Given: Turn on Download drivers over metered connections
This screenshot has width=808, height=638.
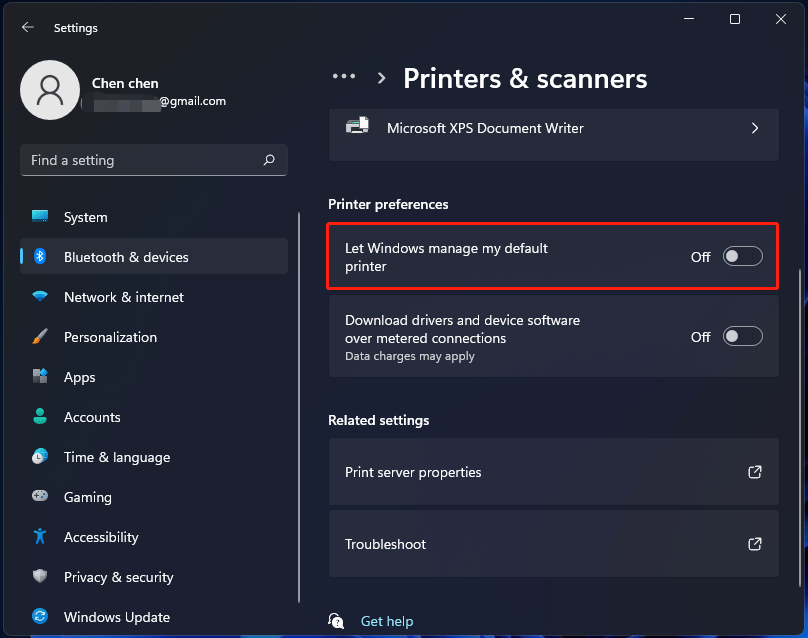Looking at the screenshot, I should click(742, 337).
